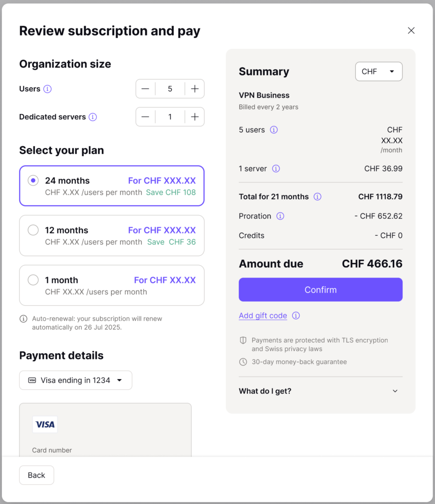
Task: Decrease the dedicated servers count
Action: 145,117
